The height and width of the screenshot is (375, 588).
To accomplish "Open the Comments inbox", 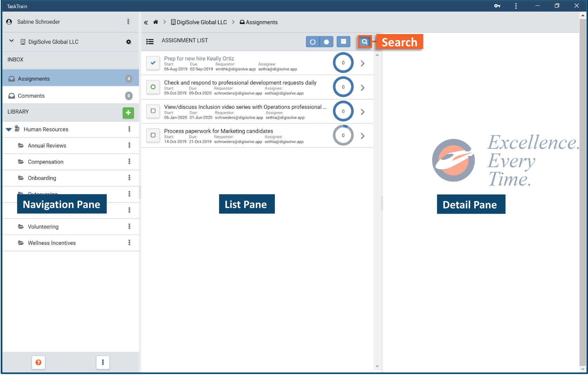I will click(x=71, y=96).
